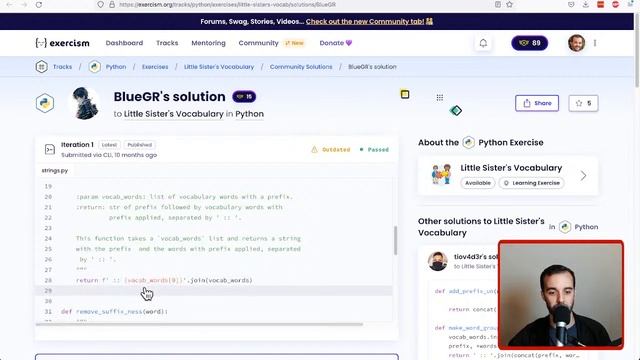Click the Available tag
This screenshot has width=640, height=360.
tap(478, 183)
